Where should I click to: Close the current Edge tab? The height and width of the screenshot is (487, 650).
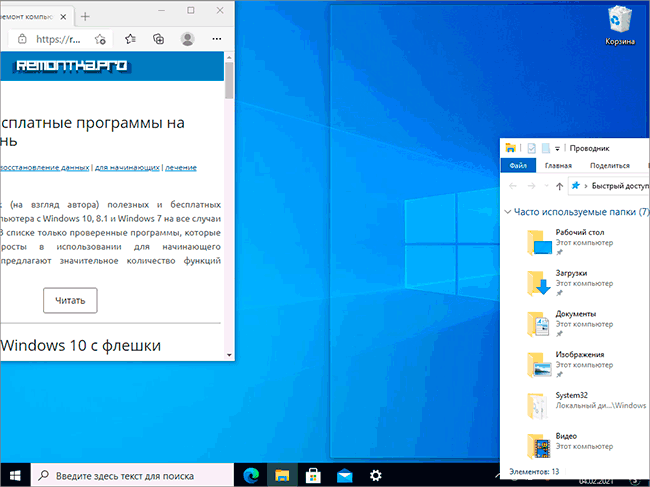(63, 17)
